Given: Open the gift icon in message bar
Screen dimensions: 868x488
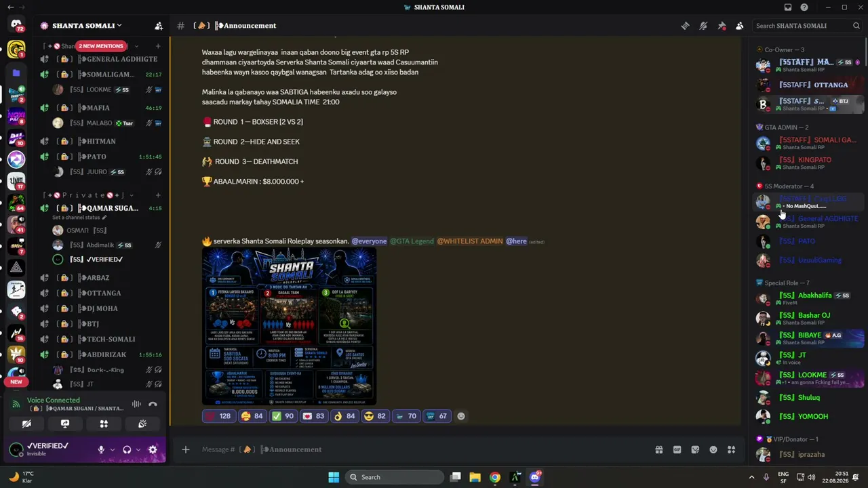Looking at the screenshot, I should (x=658, y=449).
